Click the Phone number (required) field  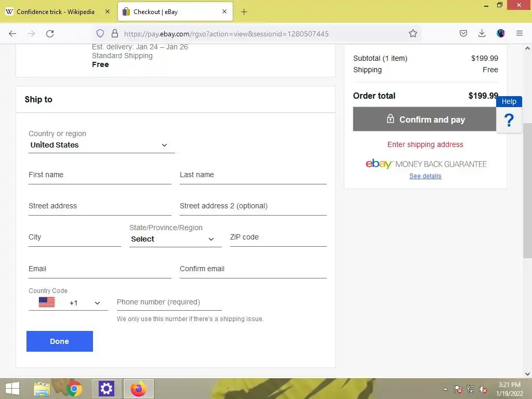(x=169, y=303)
